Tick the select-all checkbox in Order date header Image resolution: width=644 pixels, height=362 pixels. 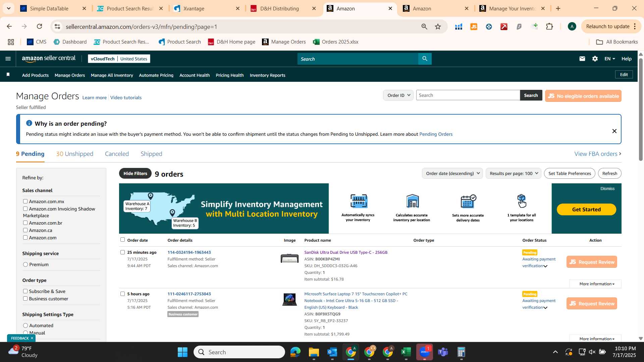tap(122, 240)
